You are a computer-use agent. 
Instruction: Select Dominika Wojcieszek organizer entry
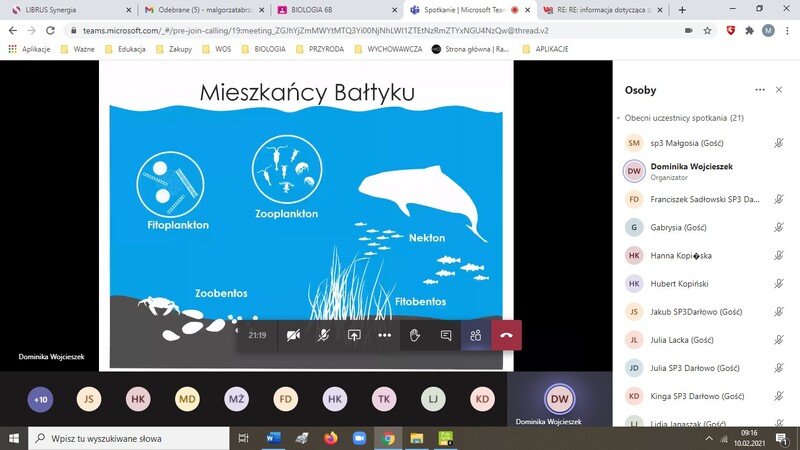click(690, 171)
